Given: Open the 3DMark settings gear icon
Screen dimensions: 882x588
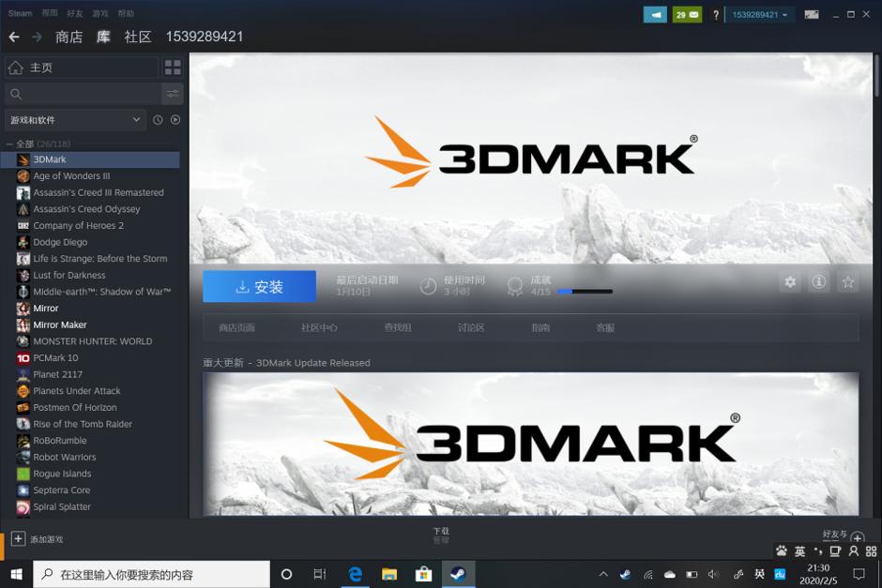Looking at the screenshot, I should pyautogui.click(x=790, y=281).
